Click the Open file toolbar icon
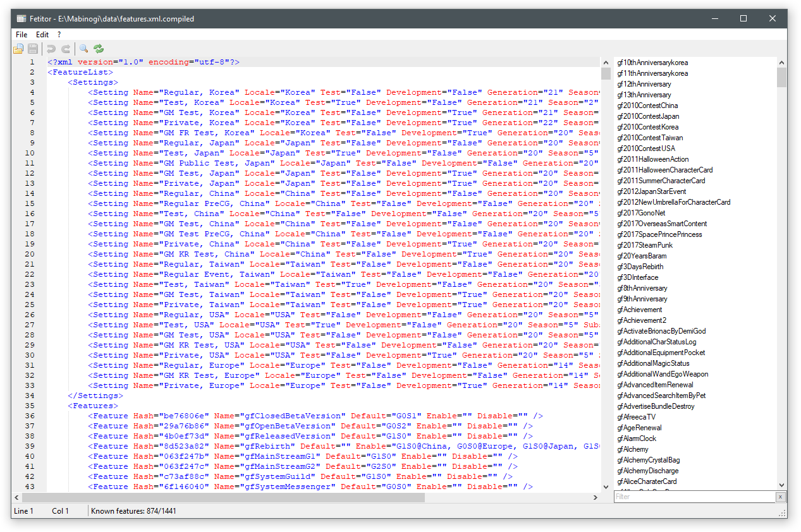The image size is (801, 532). click(x=18, y=49)
